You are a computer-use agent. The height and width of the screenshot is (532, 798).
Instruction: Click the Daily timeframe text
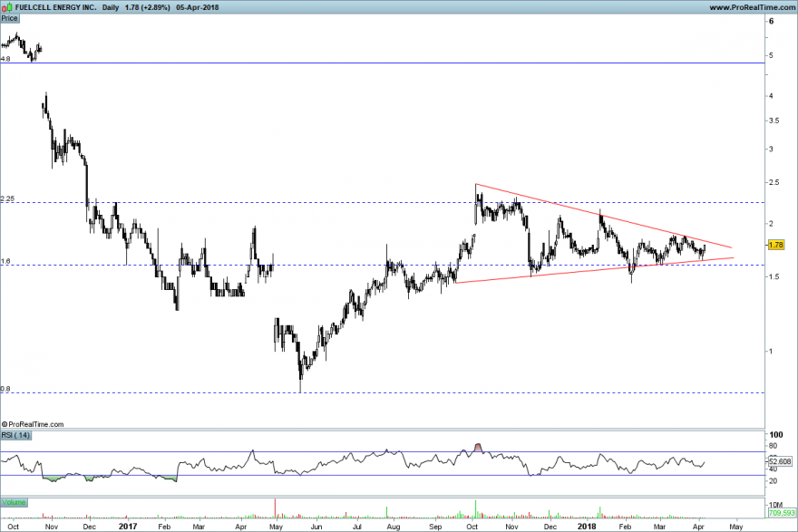tap(111, 7)
